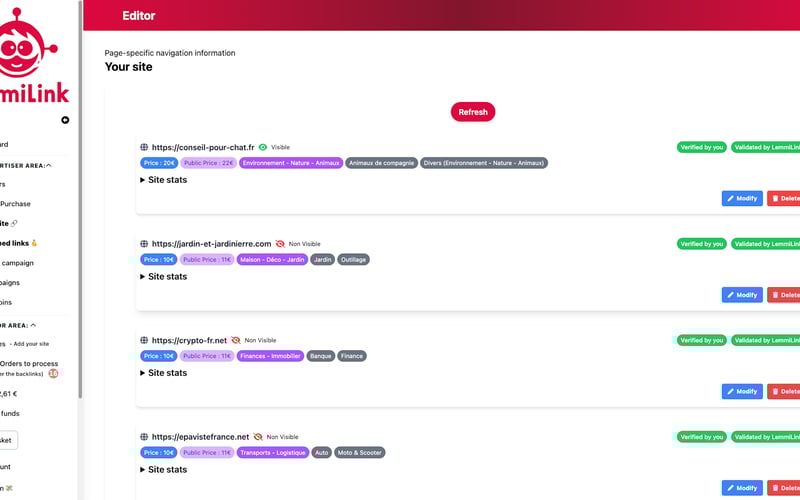Click the Maison - Déco - Jardin tag
The width and height of the screenshot is (800, 500).
point(272,260)
